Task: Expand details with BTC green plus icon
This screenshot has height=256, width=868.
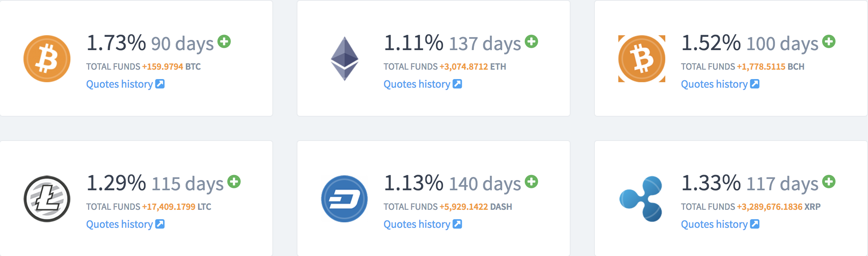Action: [224, 41]
